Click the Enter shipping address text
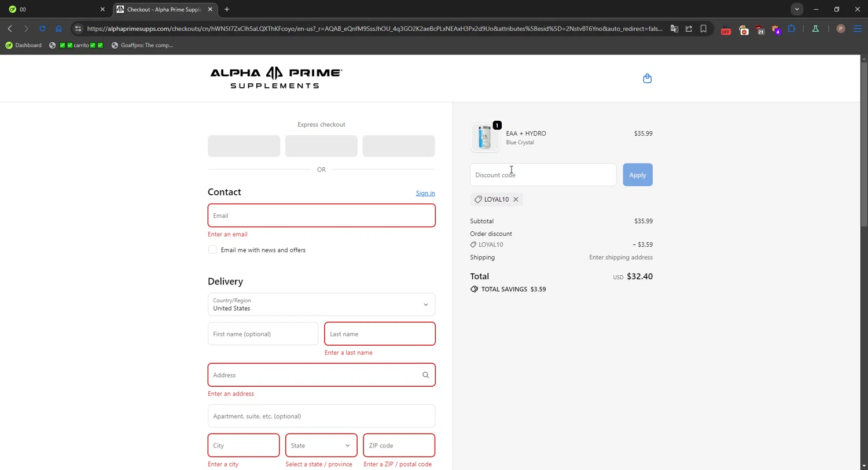The height and width of the screenshot is (470, 868). pyautogui.click(x=621, y=257)
